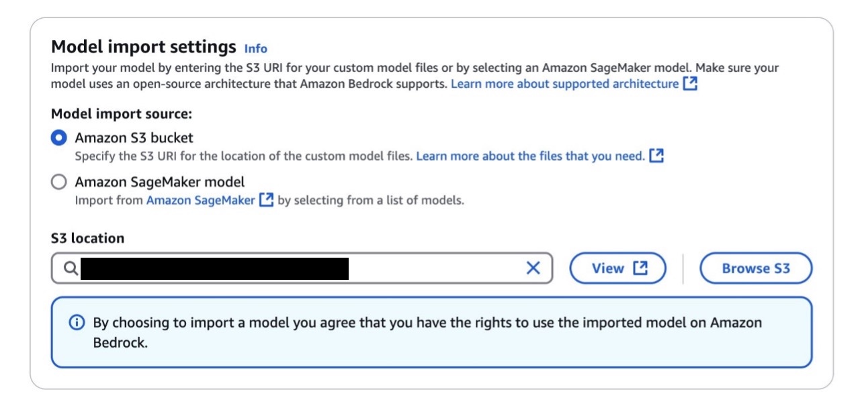Select the Amazon S3 bucket radio button
This screenshot has height=406, width=868.
[x=59, y=138]
